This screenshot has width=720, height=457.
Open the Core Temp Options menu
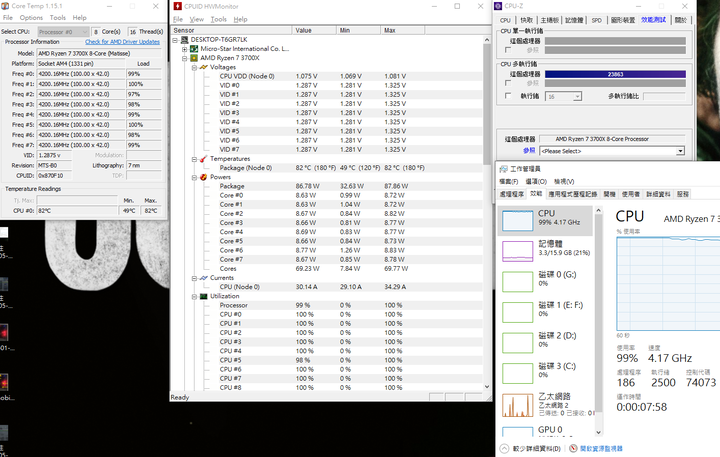click(x=31, y=17)
